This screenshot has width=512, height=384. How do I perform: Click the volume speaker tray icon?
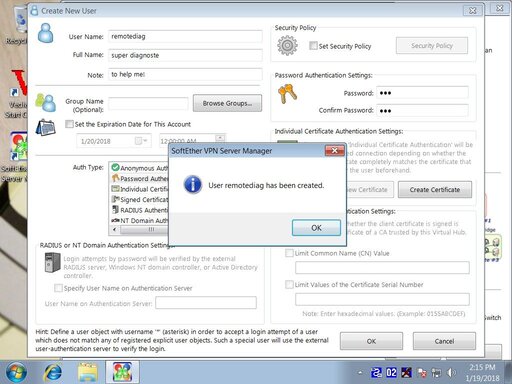pos(451,372)
